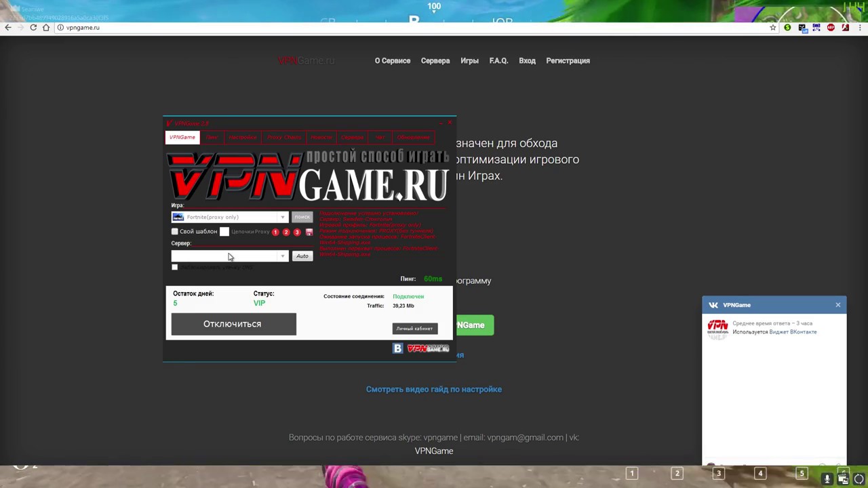Click the dark monitor extension icon

pos(802,28)
